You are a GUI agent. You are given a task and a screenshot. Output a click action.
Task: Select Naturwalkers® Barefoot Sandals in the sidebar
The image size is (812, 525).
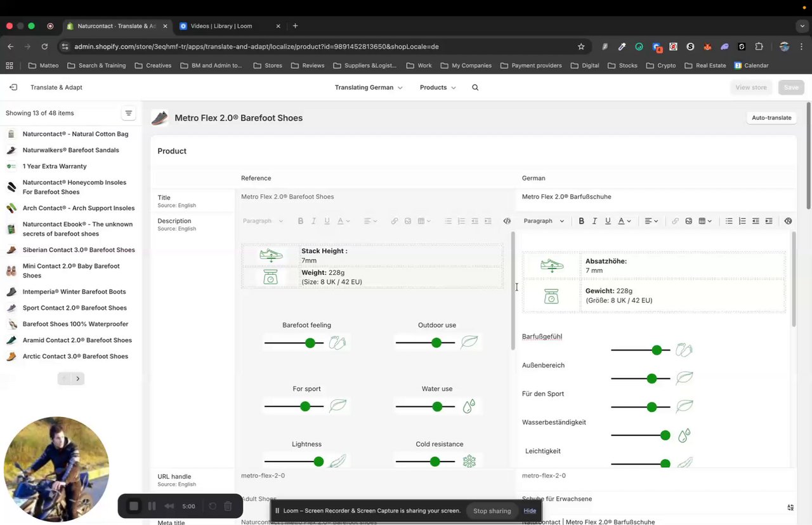(x=71, y=150)
